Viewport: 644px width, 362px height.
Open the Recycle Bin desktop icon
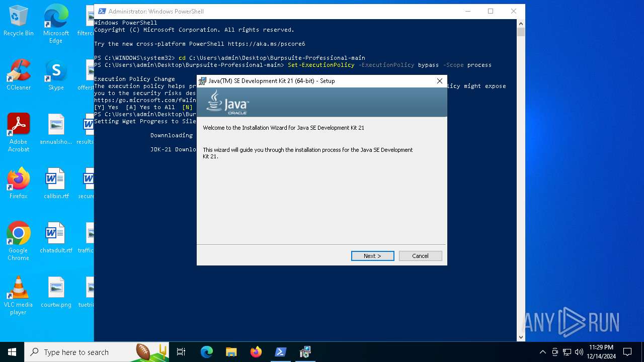point(19,21)
